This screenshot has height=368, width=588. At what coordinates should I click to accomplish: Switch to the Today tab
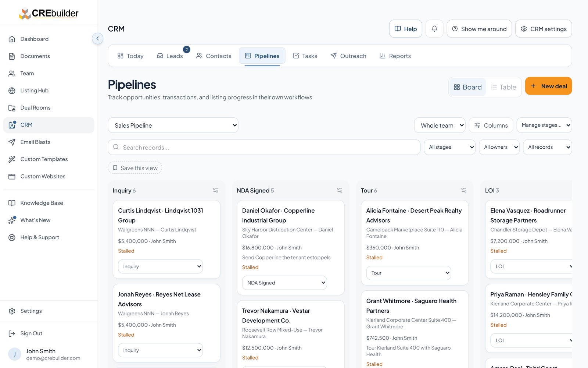tap(130, 56)
